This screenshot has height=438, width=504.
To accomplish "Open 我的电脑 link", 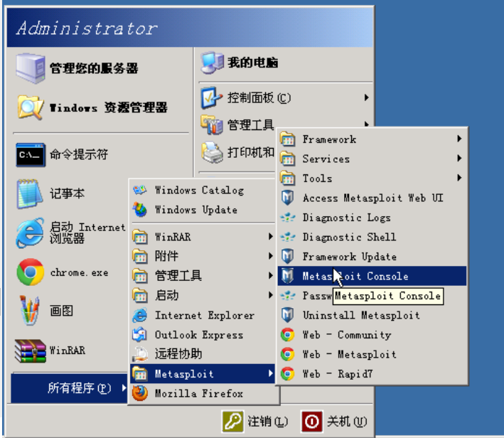I will click(252, 63).
